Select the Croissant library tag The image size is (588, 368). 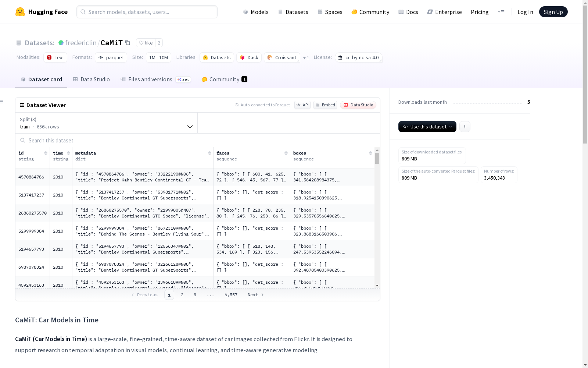282,57
